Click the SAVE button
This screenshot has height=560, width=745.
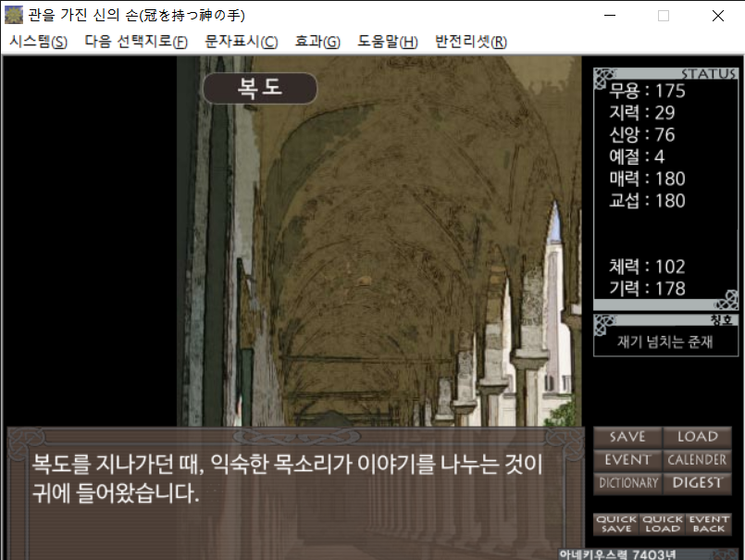627,437
